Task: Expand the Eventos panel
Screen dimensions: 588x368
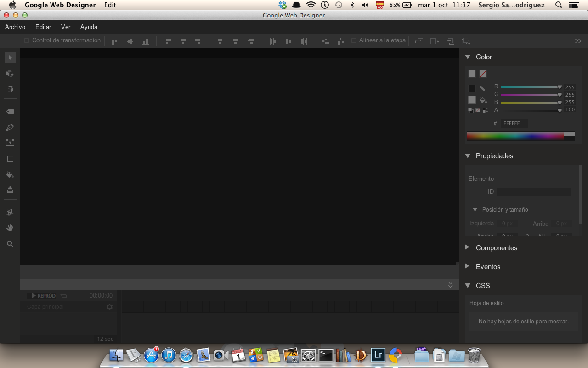Action: (467, 266)
